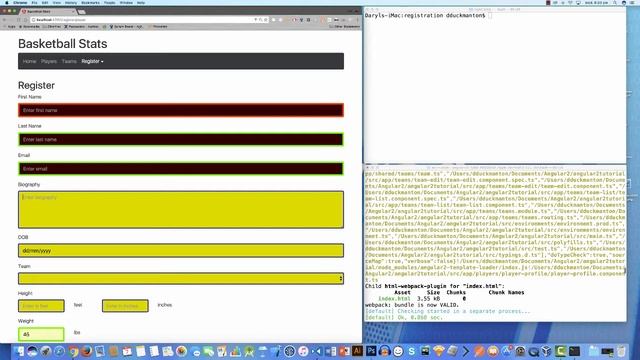640x360 pixels.
Task: Open the History menu in the menu bar
Action: tap(71, 2)
